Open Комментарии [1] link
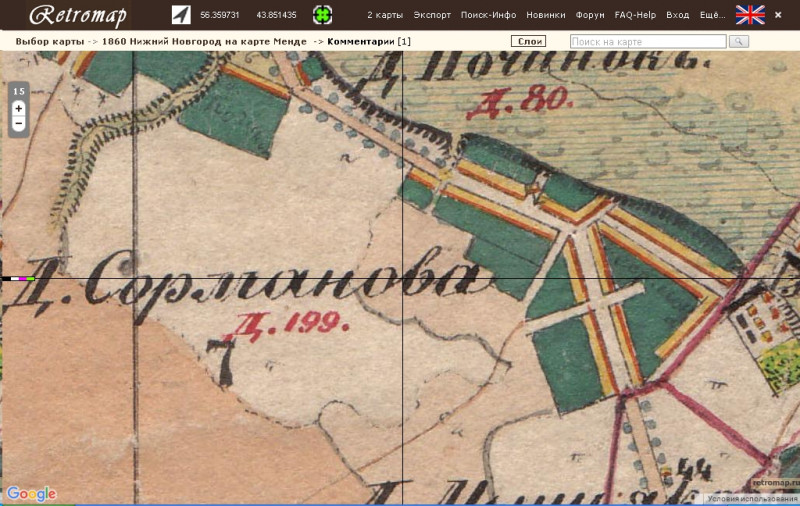The height and width of the screenshot is (506, 800). pyautogui.click(x=369, y=41)
